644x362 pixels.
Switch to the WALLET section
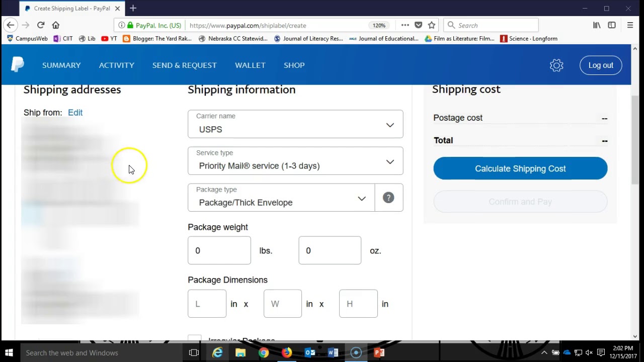pos(250,65)
